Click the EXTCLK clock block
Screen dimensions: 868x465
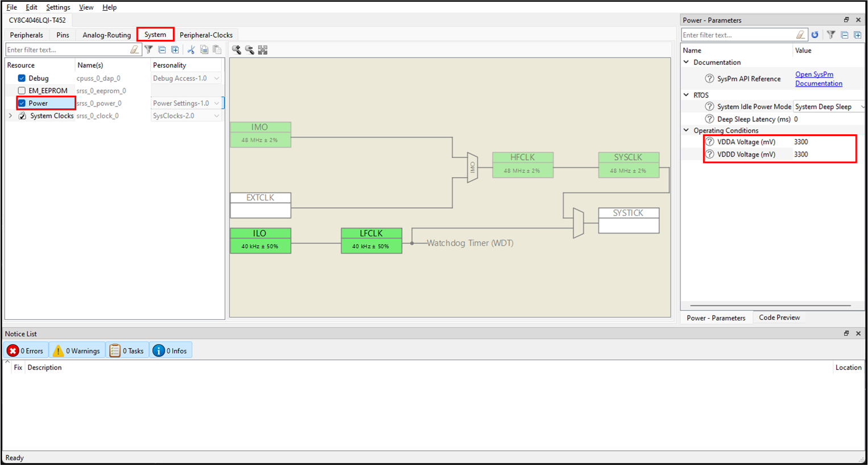tap(261, 205)
